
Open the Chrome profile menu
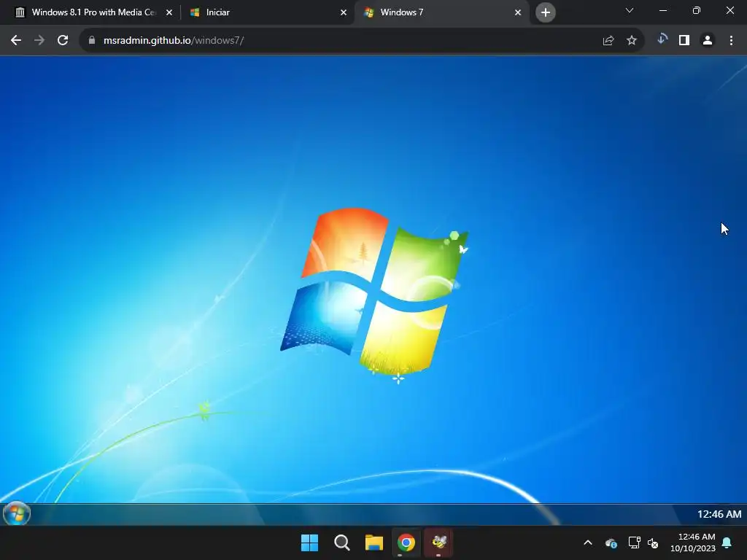point(708,41)
